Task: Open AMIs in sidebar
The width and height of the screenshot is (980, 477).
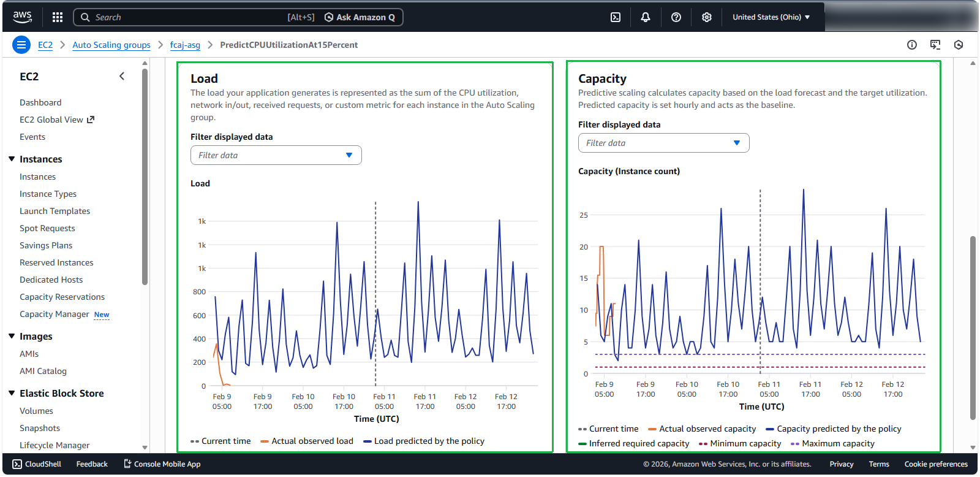Action: (29, 354)
